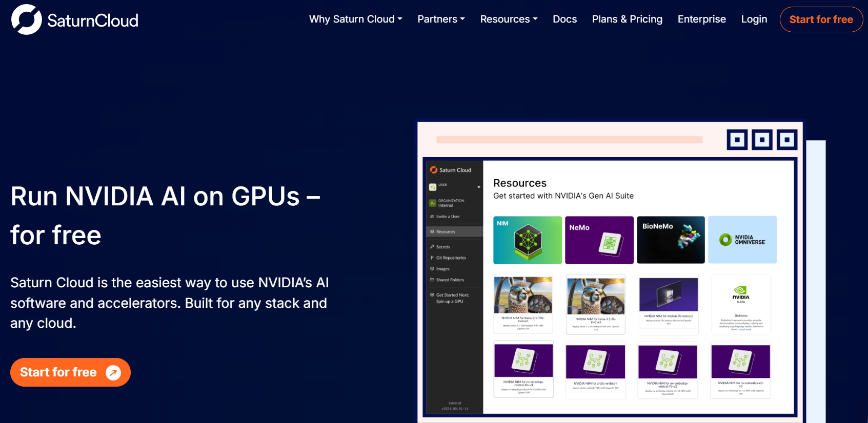Image resolution: width=868 pixels, height=423 pixels.
Task: Click the Git Repositories sidebar item
Action: [x=451, y=258]
